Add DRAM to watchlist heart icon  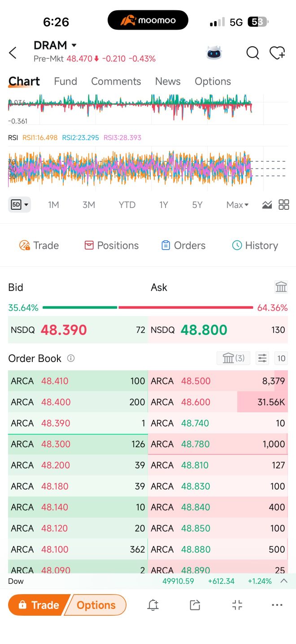point(277,53)
